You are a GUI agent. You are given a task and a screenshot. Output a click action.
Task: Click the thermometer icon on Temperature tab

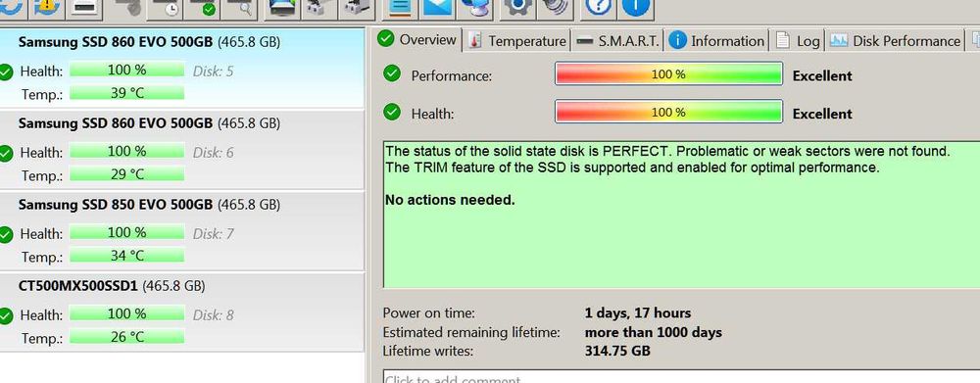point(475,41)
